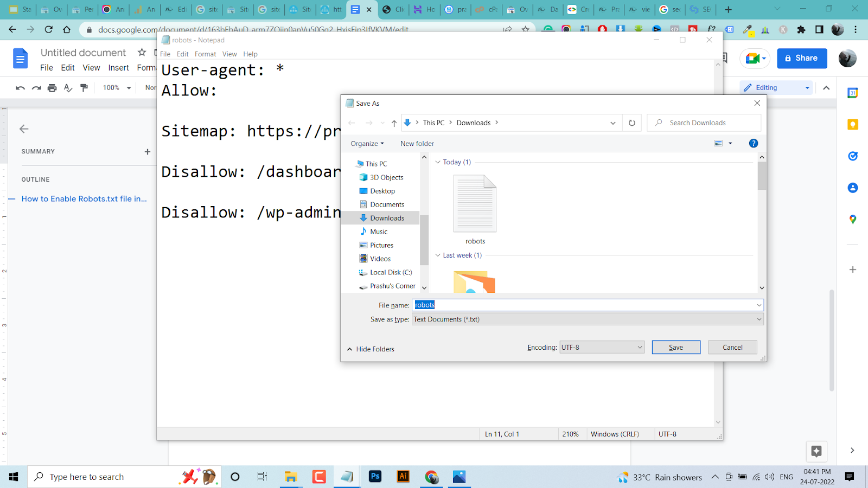Viewport: 868px width, 488px height.
Task: Open the Docs zoom 100% dropdown
Action: pyautogui.click(x=117, y=88)
